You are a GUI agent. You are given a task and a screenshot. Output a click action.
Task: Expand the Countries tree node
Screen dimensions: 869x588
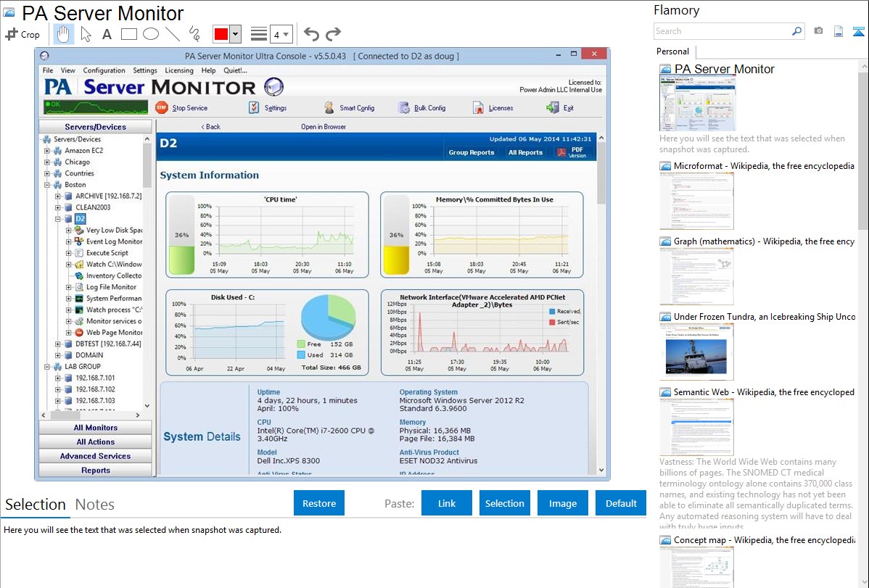47,173
